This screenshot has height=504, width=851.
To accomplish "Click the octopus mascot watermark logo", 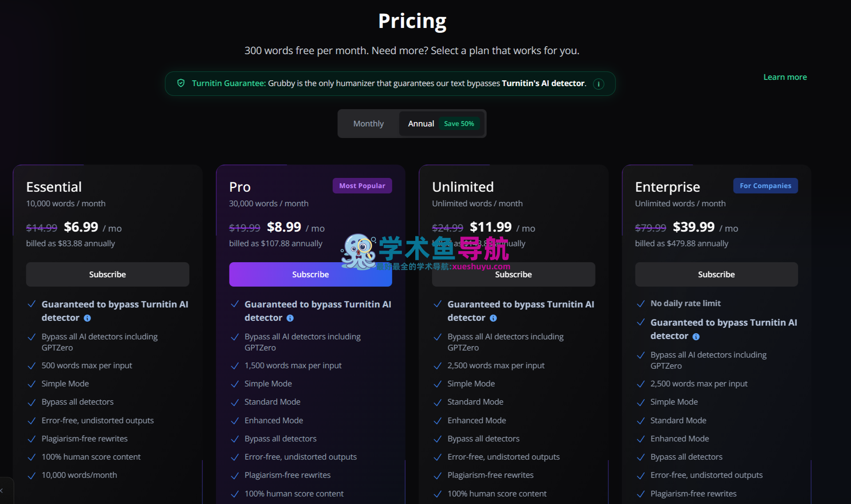I will (x=358, y=252).
